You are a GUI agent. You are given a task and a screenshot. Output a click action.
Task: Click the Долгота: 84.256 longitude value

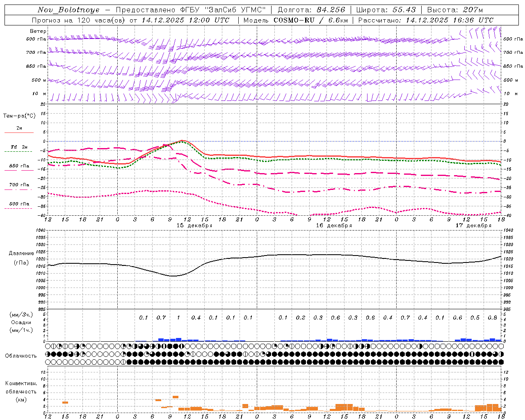[x=311, y=10]
